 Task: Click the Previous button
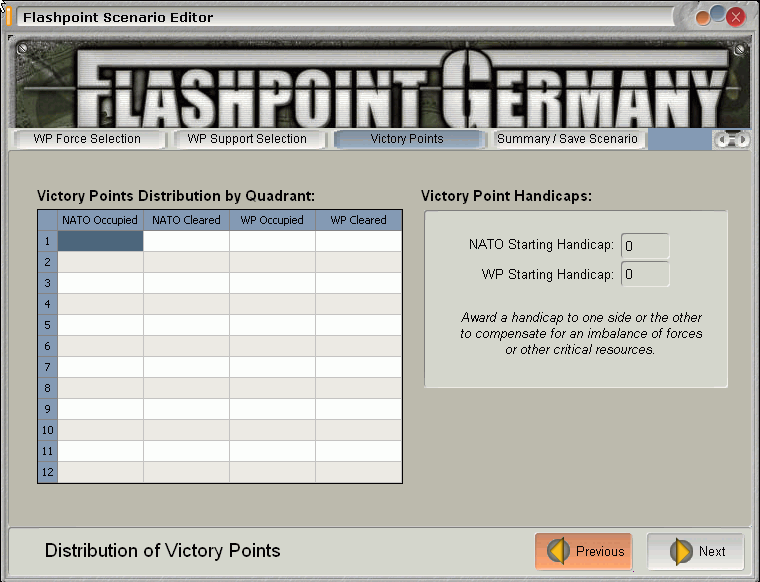click(584, 551)
